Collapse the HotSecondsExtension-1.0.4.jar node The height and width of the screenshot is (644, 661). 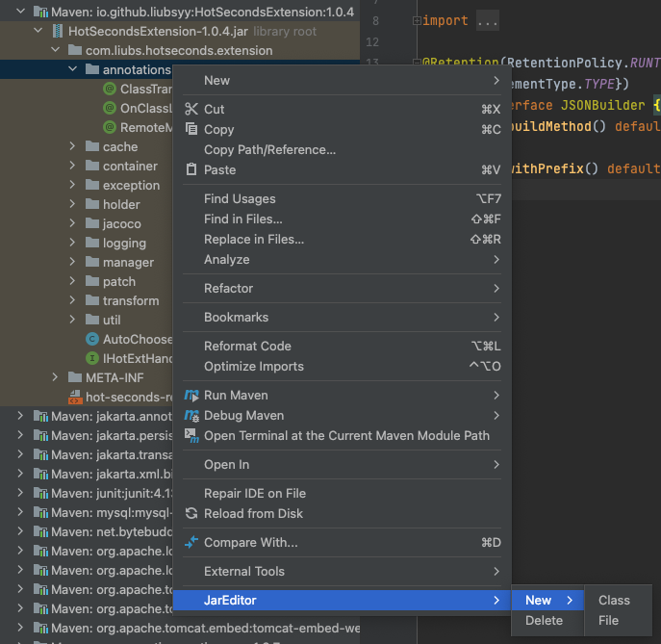click(38, 31)
